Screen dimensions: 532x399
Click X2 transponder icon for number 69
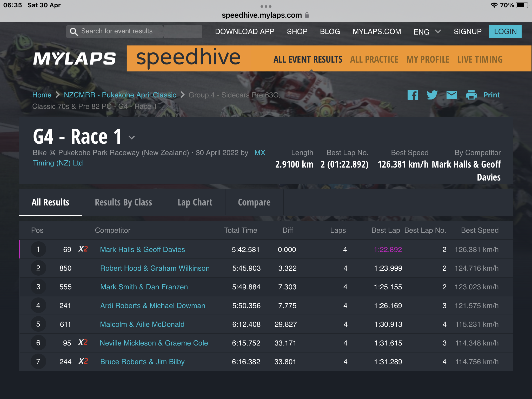[x=83, y=249]
